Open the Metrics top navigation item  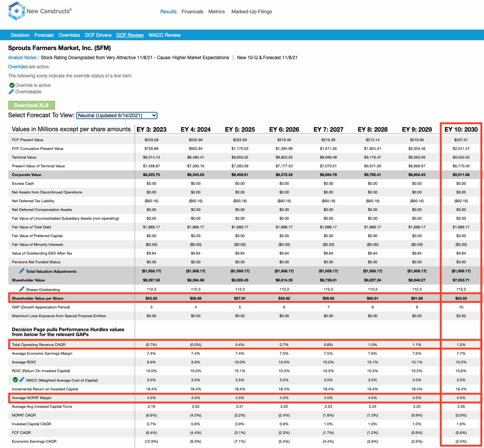click(x=217, y=12)
